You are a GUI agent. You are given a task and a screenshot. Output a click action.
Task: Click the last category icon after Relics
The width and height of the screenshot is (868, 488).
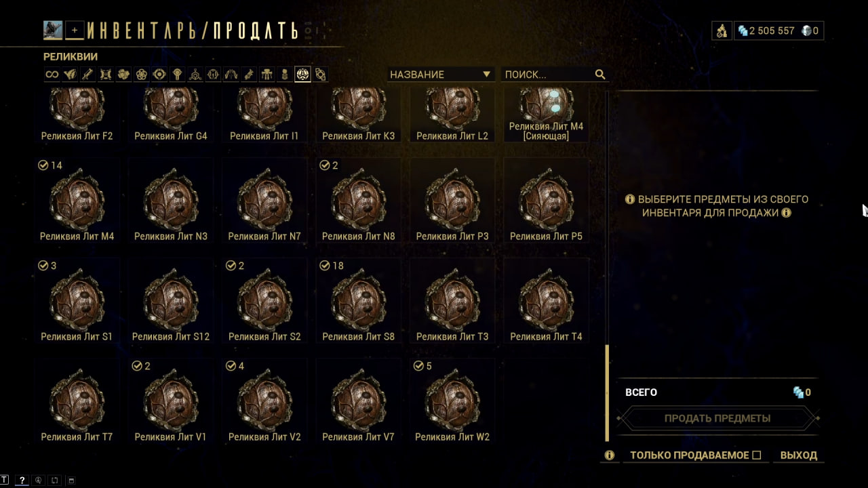(321, 75)
